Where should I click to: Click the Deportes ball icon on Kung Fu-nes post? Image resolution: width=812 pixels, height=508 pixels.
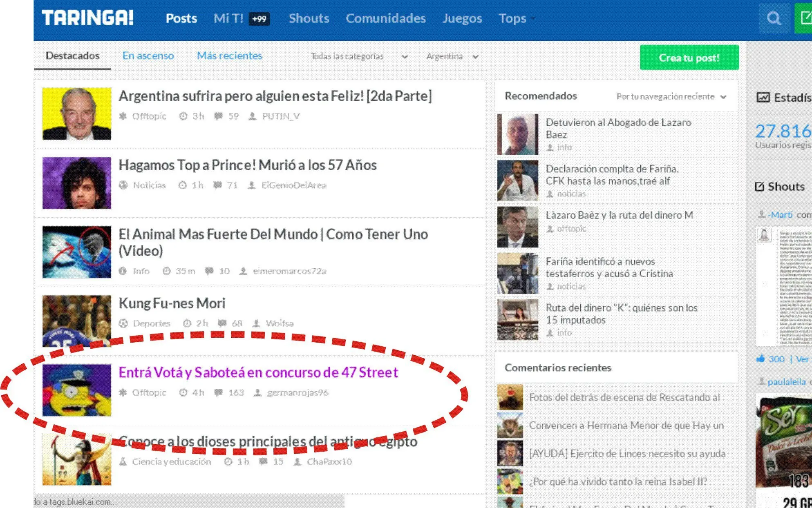tap(123, 323)
